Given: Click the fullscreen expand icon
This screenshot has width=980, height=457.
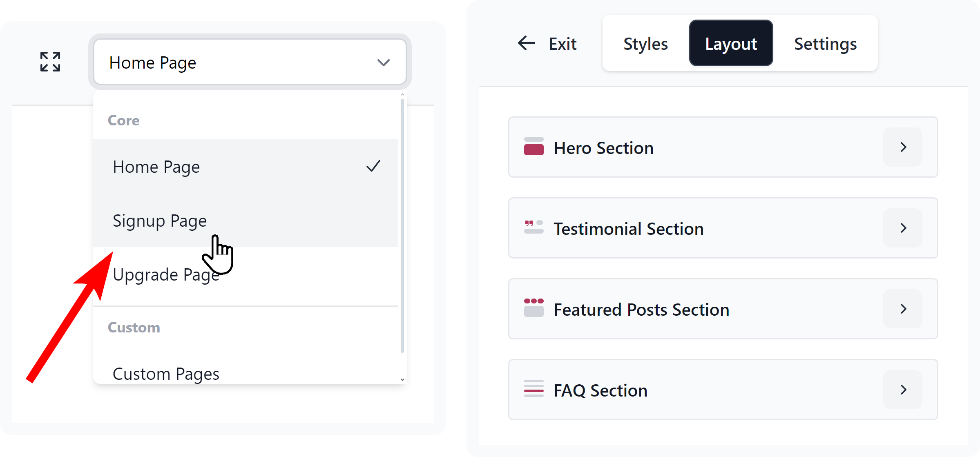Looking at the screenshot, I should [x=50, y=62].
